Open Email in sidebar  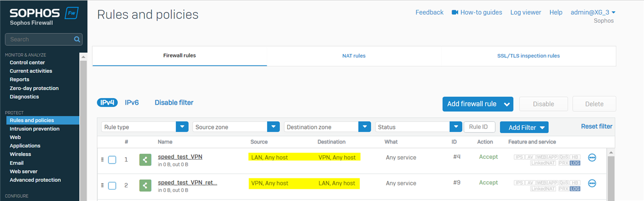pyautogui.click(x=17, y=163)
